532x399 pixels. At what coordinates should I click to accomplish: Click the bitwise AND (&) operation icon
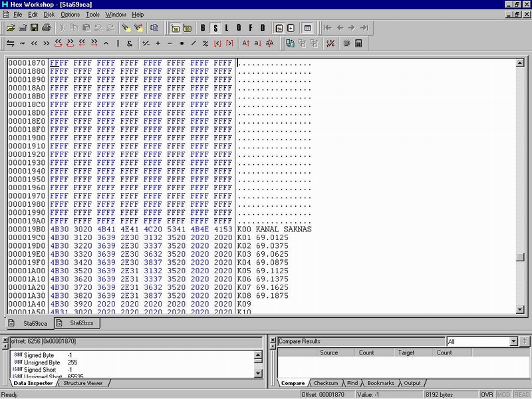[129, 44]
